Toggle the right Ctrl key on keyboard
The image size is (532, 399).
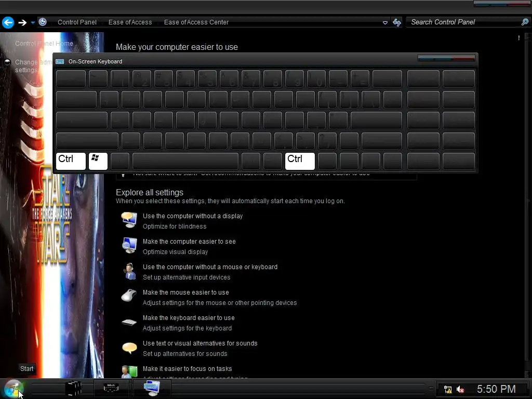(300, 161)
